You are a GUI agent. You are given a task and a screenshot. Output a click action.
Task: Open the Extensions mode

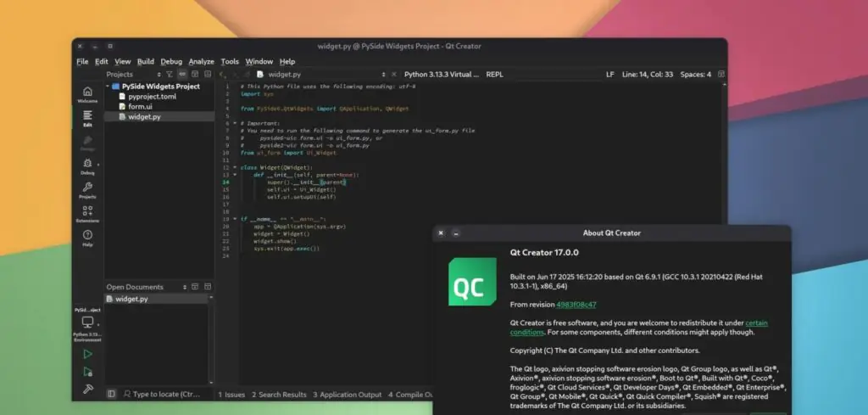point(87,214)
